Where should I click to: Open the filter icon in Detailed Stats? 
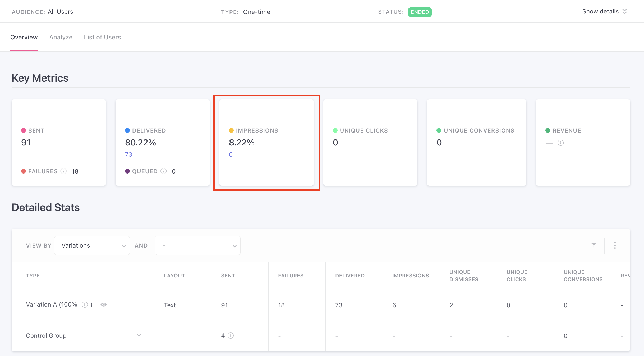(594, 245)
